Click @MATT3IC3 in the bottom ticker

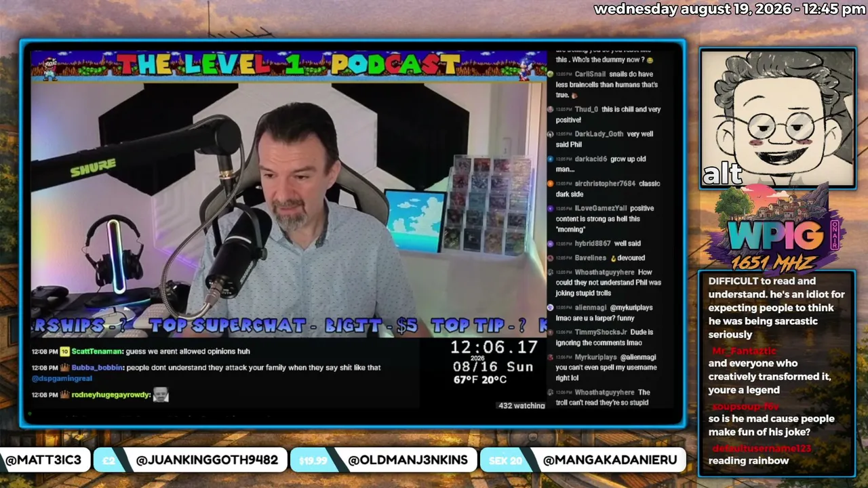[x=43, y=460]
